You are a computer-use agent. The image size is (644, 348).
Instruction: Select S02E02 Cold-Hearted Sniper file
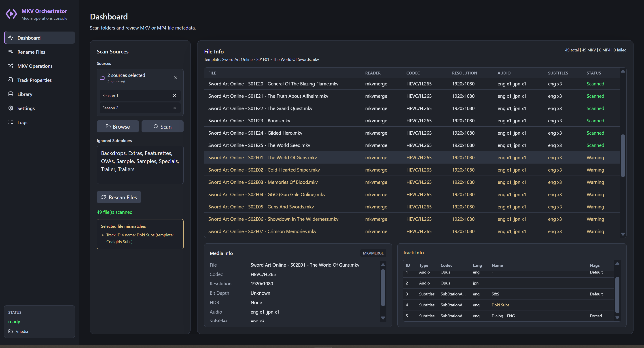click(412, 170)
